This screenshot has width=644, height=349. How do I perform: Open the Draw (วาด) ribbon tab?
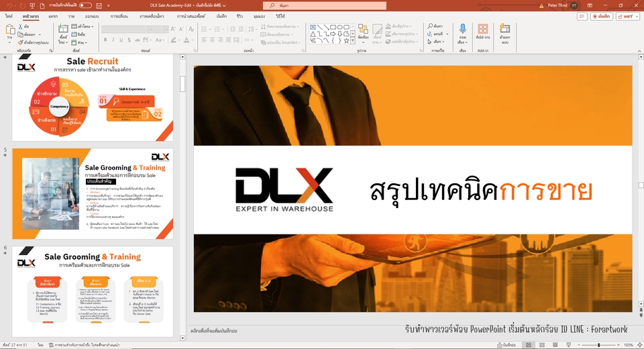(x=71, y=16)
